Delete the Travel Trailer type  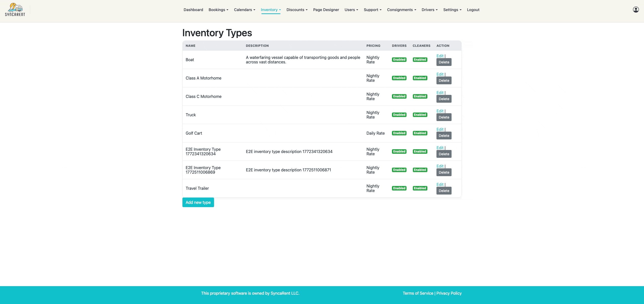click(x=444, y=191)
